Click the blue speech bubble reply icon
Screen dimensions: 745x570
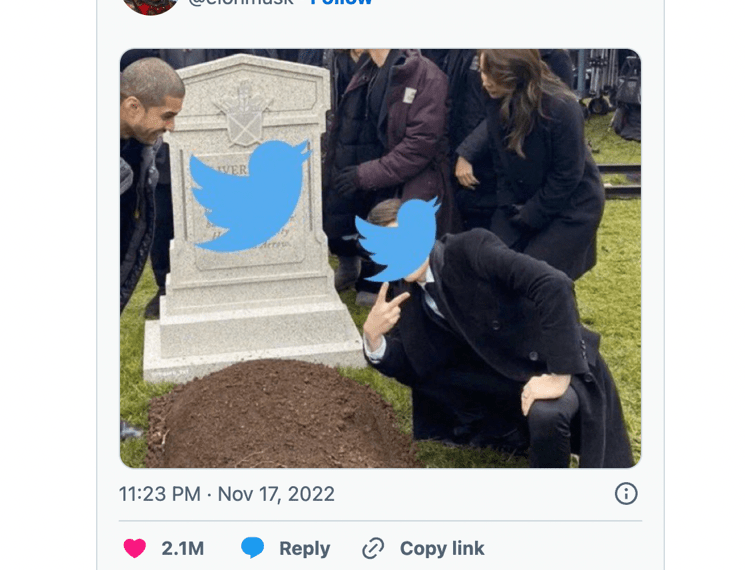252,548
